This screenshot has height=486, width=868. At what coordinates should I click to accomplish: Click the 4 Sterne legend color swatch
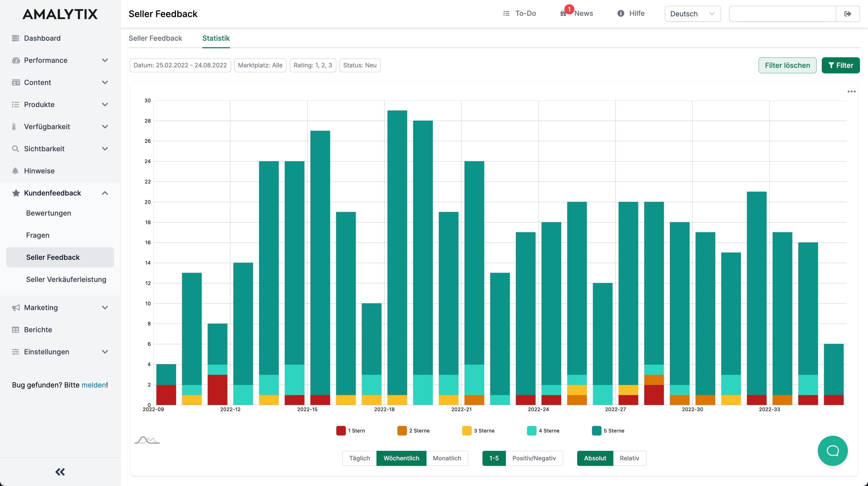[531, 431]
